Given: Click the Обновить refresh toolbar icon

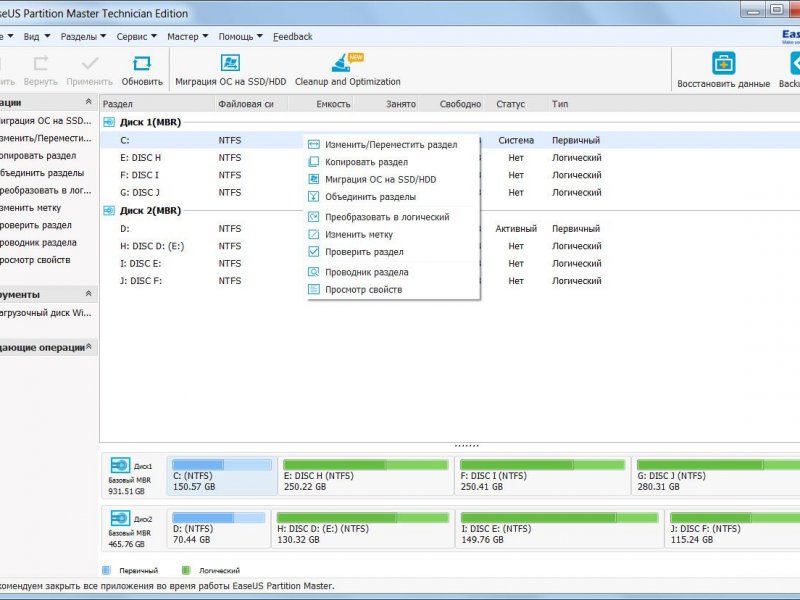Looking at the screenshot, I should point(142,63).
